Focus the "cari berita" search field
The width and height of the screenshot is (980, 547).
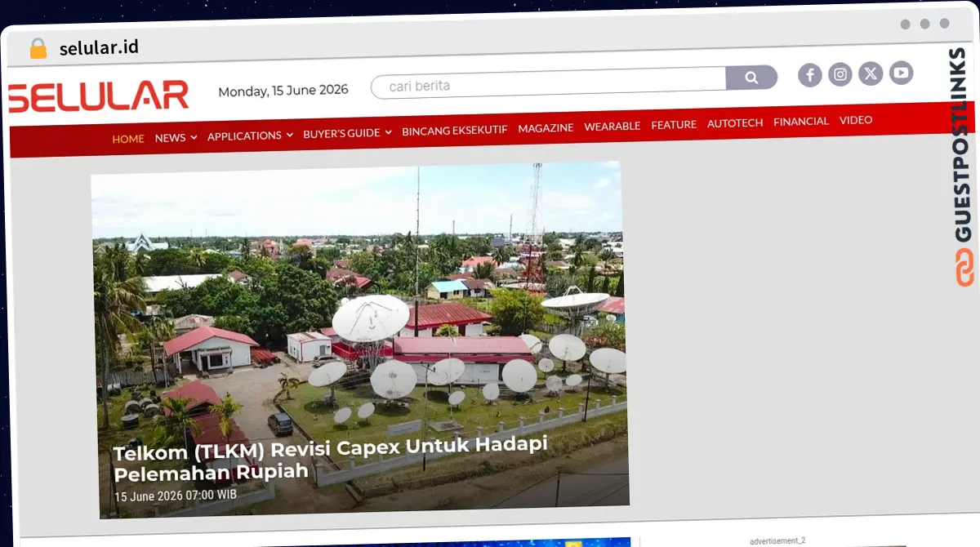point(549,83)
